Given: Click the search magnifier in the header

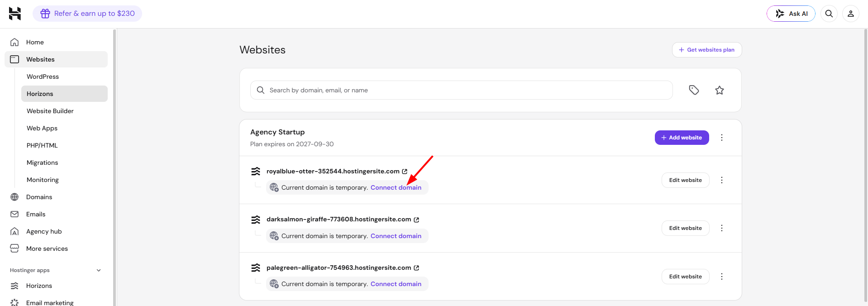Looking at the screenshot, I should click(829, 14).
